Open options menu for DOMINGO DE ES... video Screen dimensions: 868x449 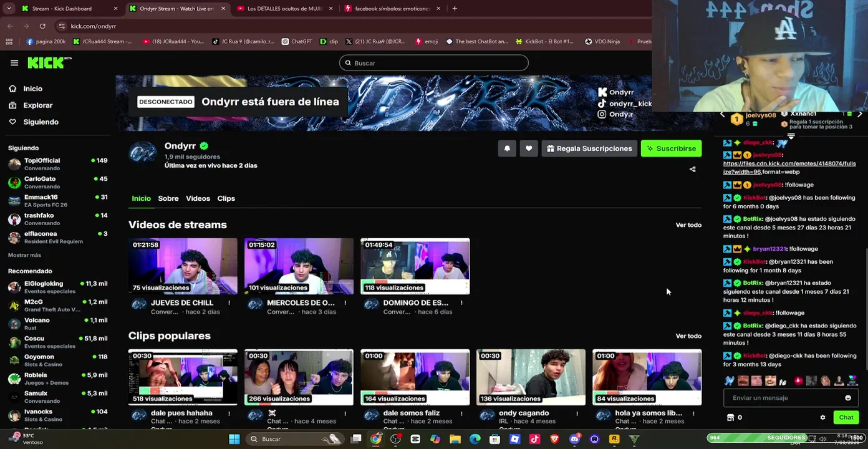click(461, 303)
